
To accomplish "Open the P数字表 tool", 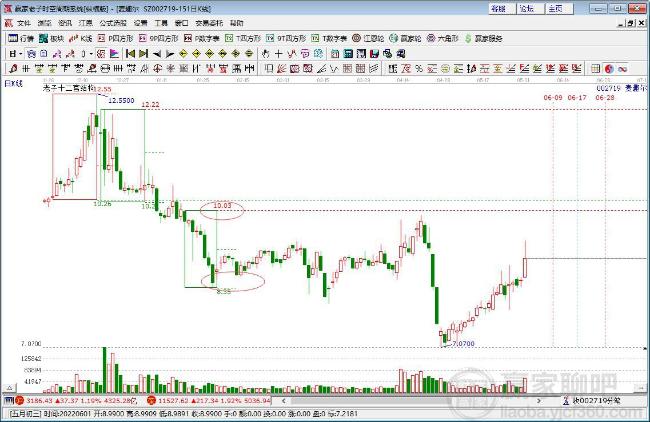I will tap(201, 39).
